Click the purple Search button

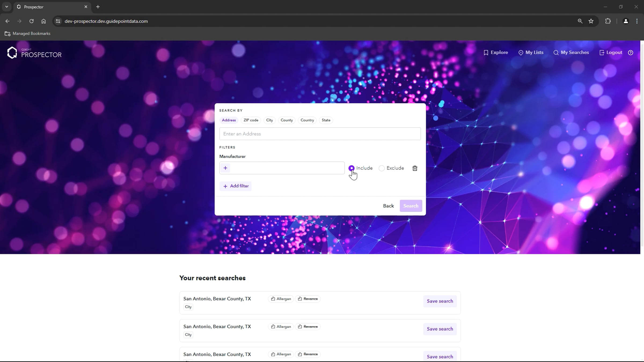411,206
